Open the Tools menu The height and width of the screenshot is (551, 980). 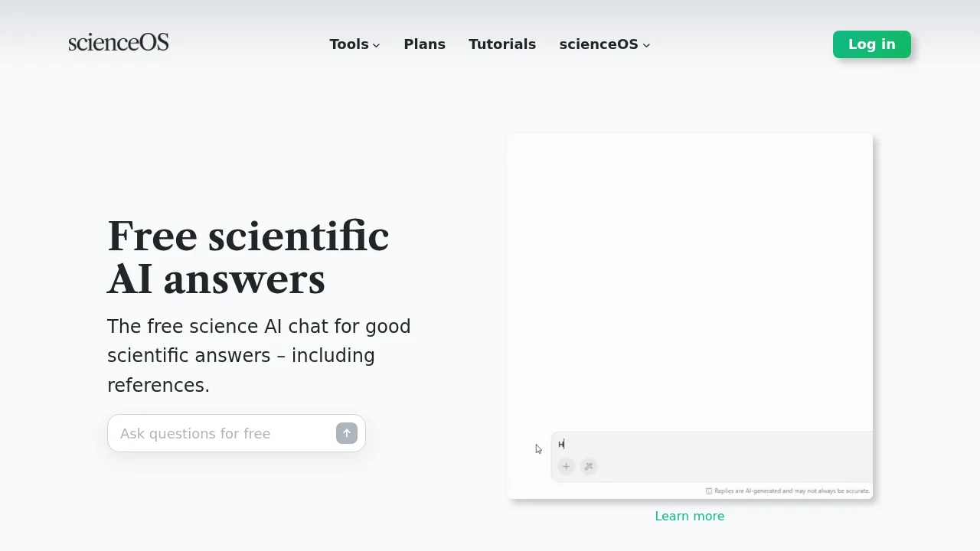(349, 44)
